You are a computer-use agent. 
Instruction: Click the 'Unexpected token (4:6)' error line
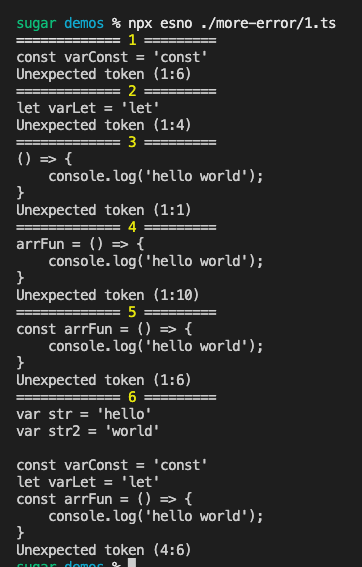tap(104, 550)
